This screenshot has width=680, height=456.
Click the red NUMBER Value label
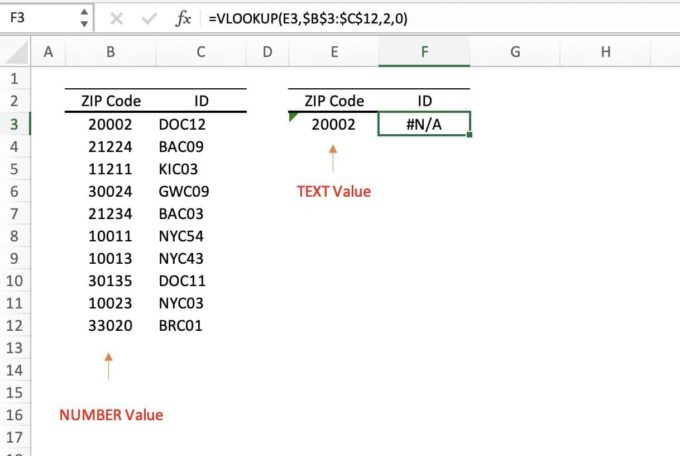tap(109, 415)
